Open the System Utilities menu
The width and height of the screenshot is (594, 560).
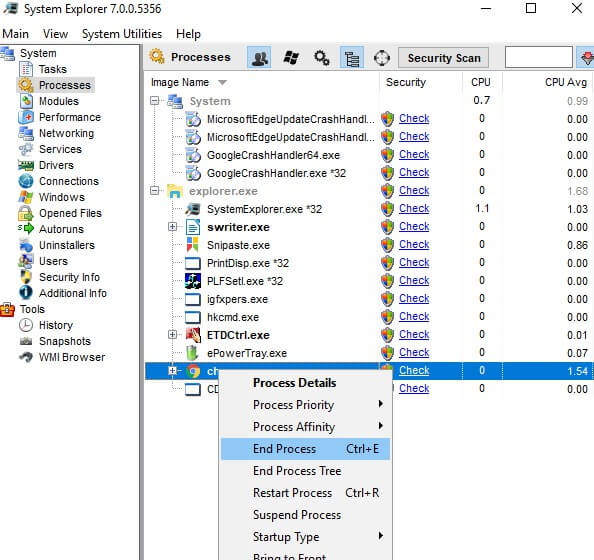[122, 34]
